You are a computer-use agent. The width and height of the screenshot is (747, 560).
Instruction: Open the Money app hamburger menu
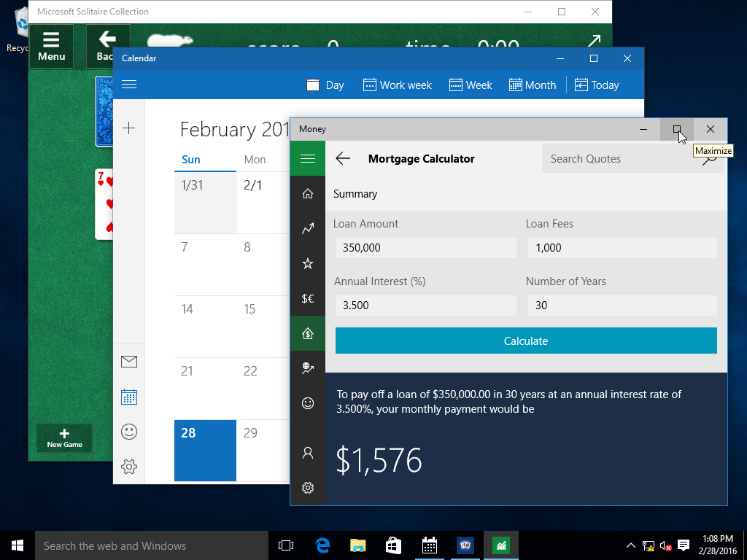click(308, 158)
